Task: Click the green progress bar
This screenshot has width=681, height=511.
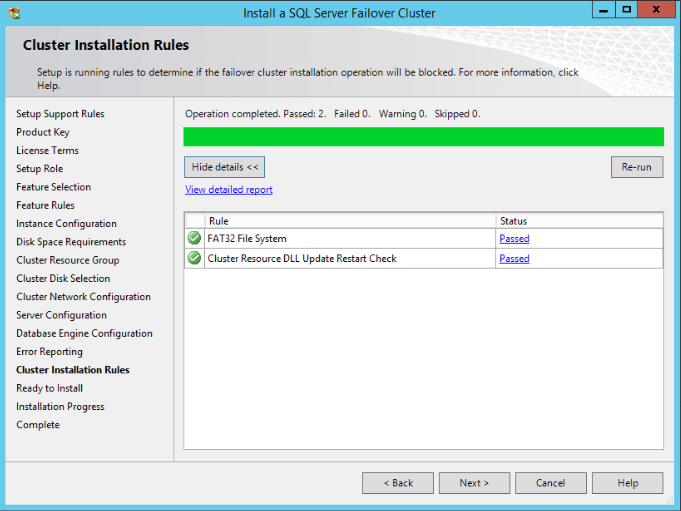Action: pos(423,137)
